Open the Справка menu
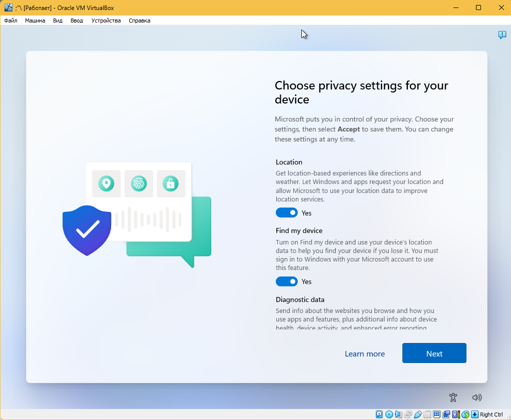Image resolution: width=511 pixels, height=420 pixels. point(140,20)
